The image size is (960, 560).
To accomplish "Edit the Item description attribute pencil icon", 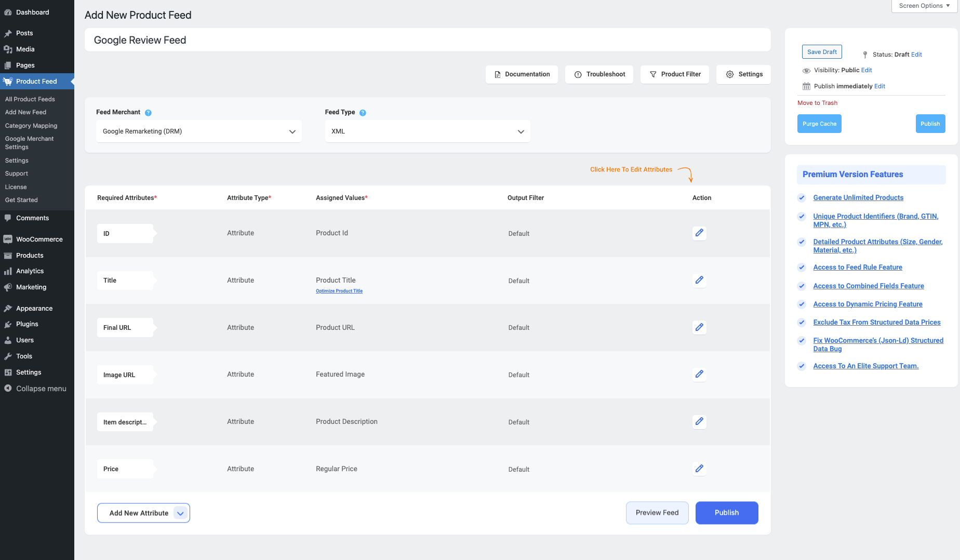I will [x=699, y=421].
